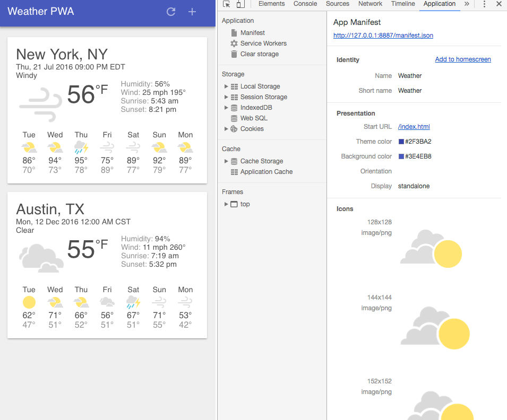This screenshot has height=420, width=507.
Task: Click the Session Storage table icon
Action: point(234,97)
